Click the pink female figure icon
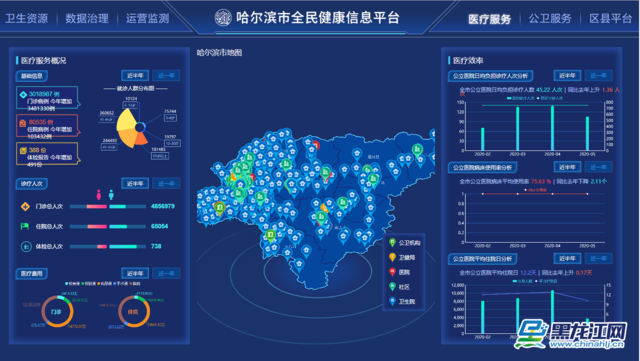Screen dimensions: 640x361 (x=99, y=195)
